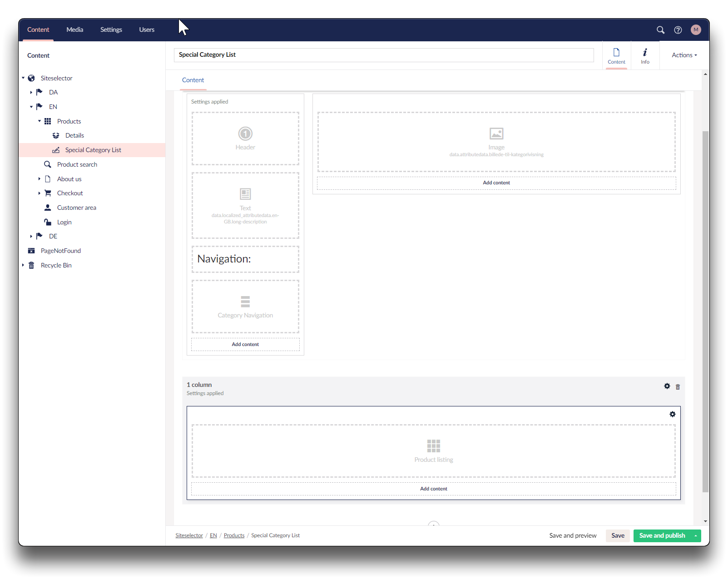
Task: Open the help question mark icon
Action: coord(678,30)
